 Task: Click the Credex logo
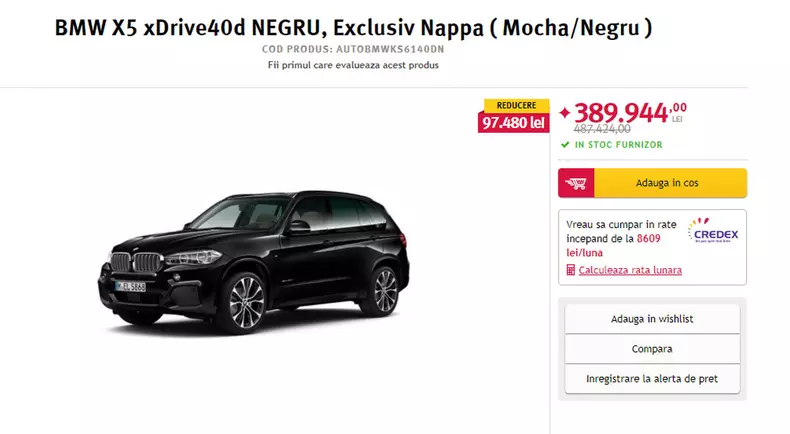[x=713, y=231]
